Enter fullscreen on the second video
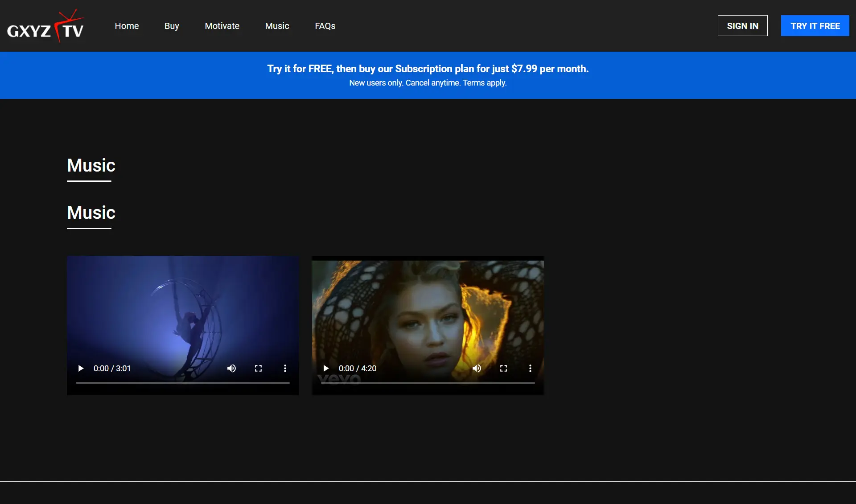This screenshot has height=504, width=856. click(x=503, y=369)
